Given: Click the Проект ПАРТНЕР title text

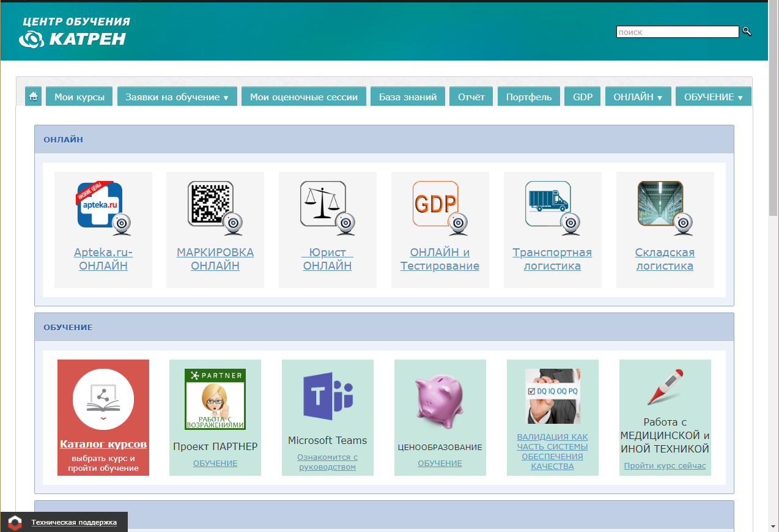Looking at the screenshot, I should [215, 446].
